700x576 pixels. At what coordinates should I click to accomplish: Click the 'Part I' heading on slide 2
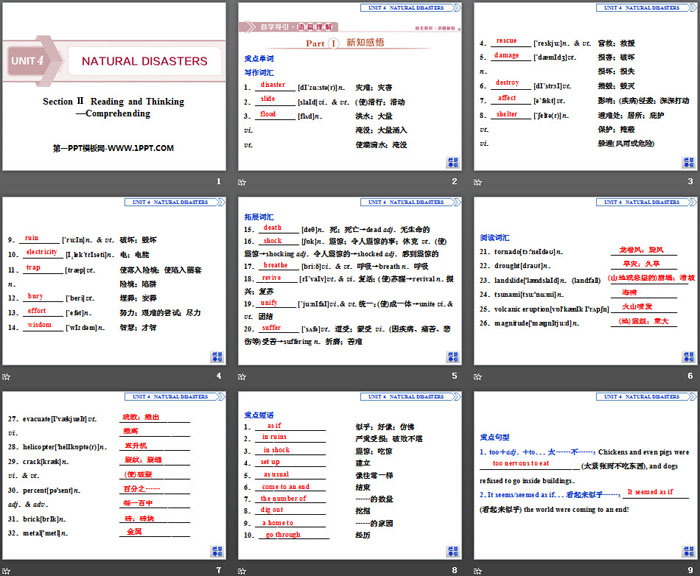point(323,43)
